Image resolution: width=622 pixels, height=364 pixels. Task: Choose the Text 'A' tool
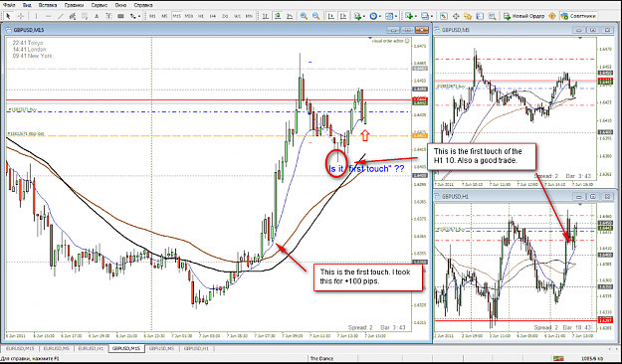97,16
